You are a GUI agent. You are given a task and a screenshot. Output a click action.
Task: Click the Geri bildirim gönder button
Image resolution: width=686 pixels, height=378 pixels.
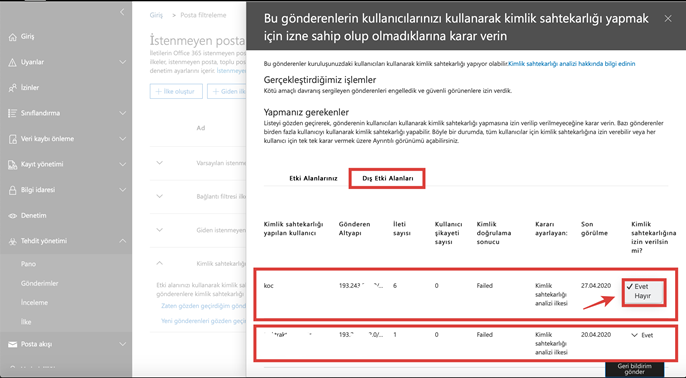(x=634, y=369)
